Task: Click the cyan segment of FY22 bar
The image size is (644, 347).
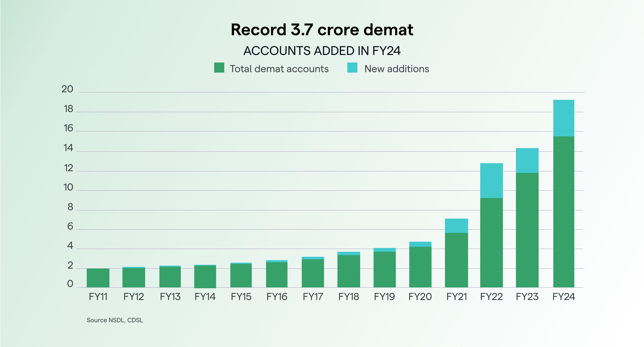Action: pyautogui.click(x=491, y=180)
